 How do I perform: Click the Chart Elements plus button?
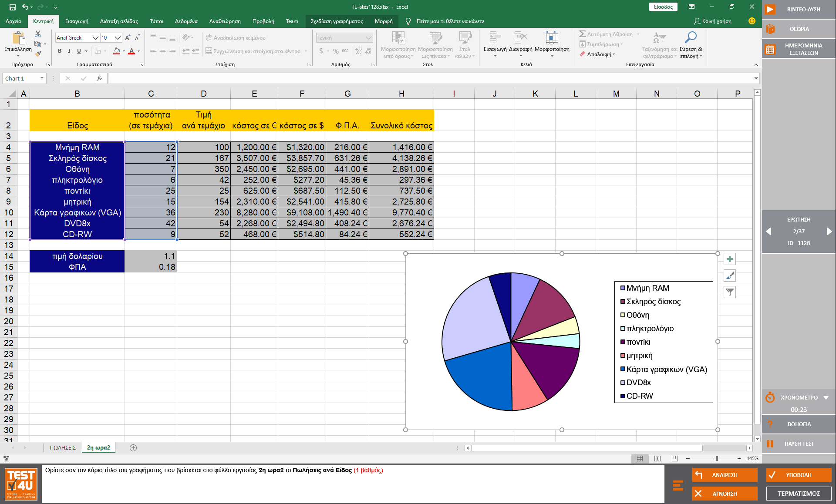pos(730,259)
